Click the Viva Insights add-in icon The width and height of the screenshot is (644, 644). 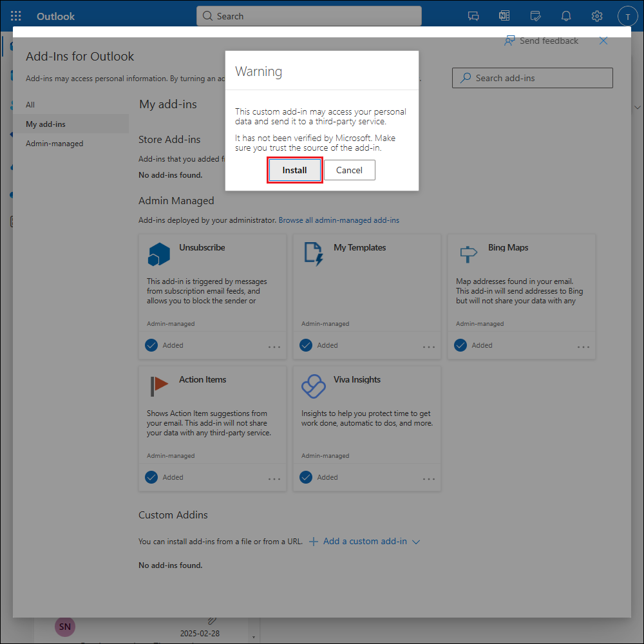pyautogui.click(x=314, y=386)
